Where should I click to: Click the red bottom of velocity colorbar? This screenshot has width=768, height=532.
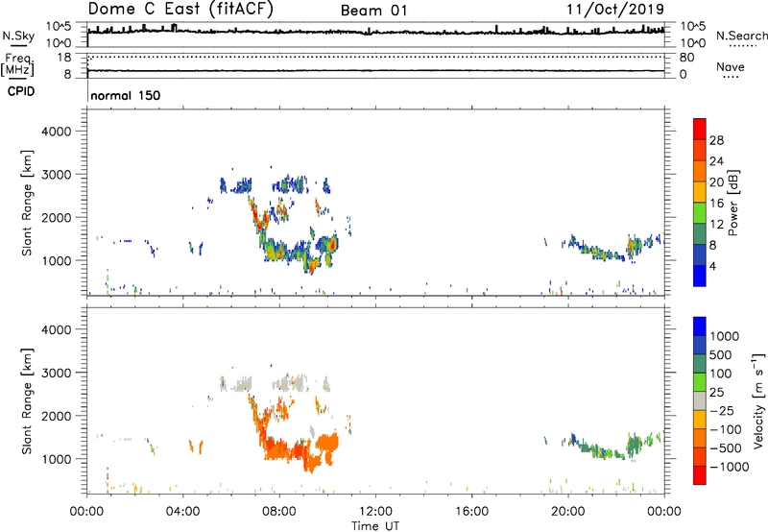[700, 475]
